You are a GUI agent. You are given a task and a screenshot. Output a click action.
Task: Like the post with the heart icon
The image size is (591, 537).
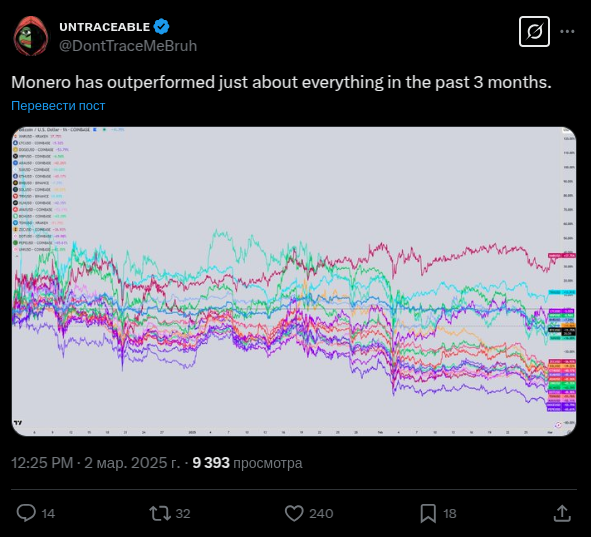(294, 513)
